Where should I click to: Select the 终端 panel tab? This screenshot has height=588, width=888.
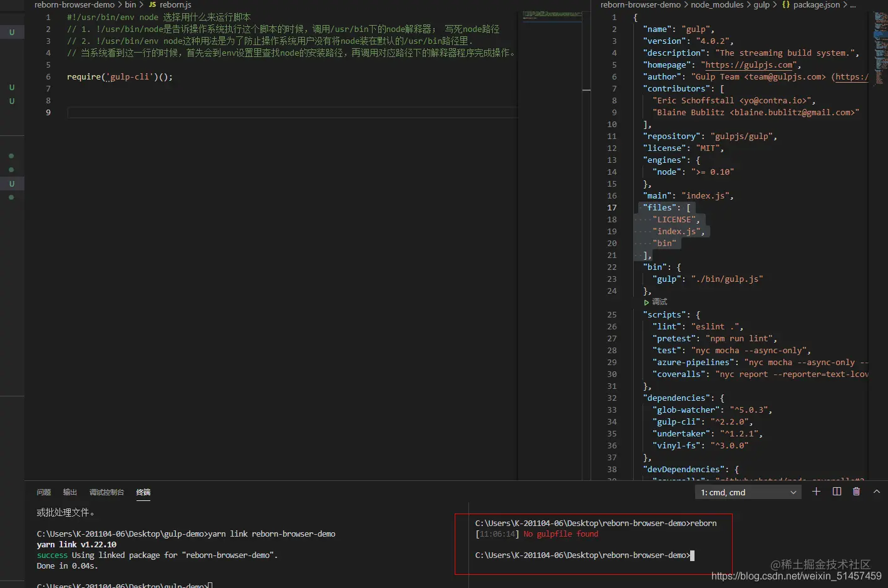[143, 492]
